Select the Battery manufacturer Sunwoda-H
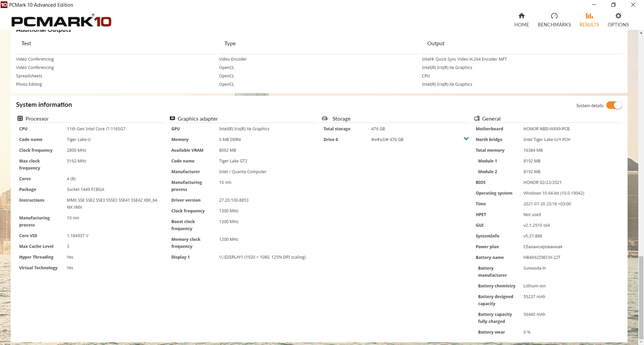 click(x=535, y=268)
